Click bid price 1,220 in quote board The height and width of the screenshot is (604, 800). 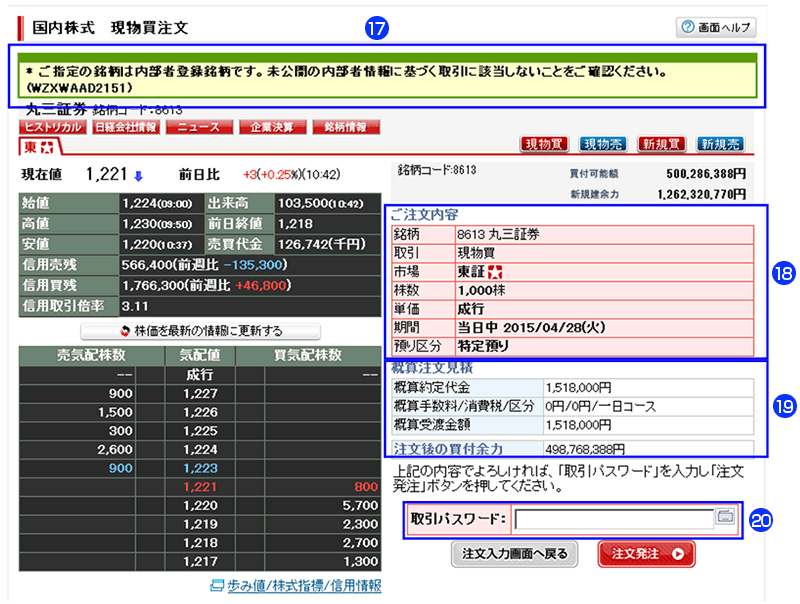pos(200,506)
